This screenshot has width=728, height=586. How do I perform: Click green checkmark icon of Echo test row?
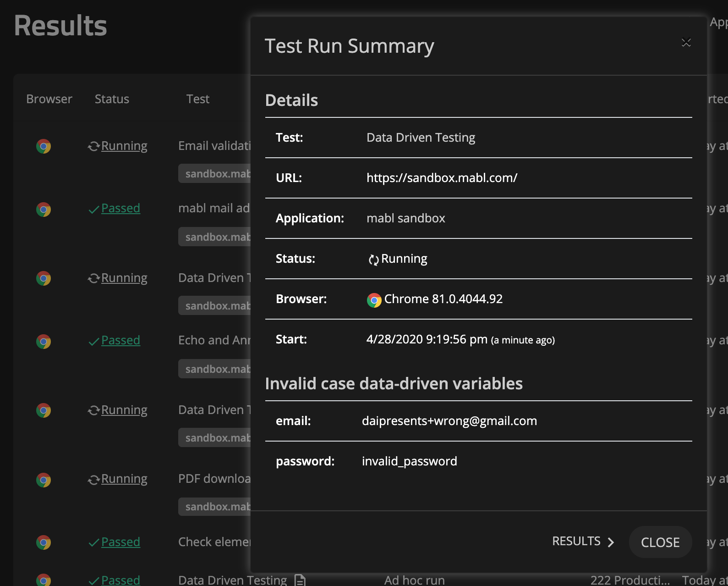93,342
